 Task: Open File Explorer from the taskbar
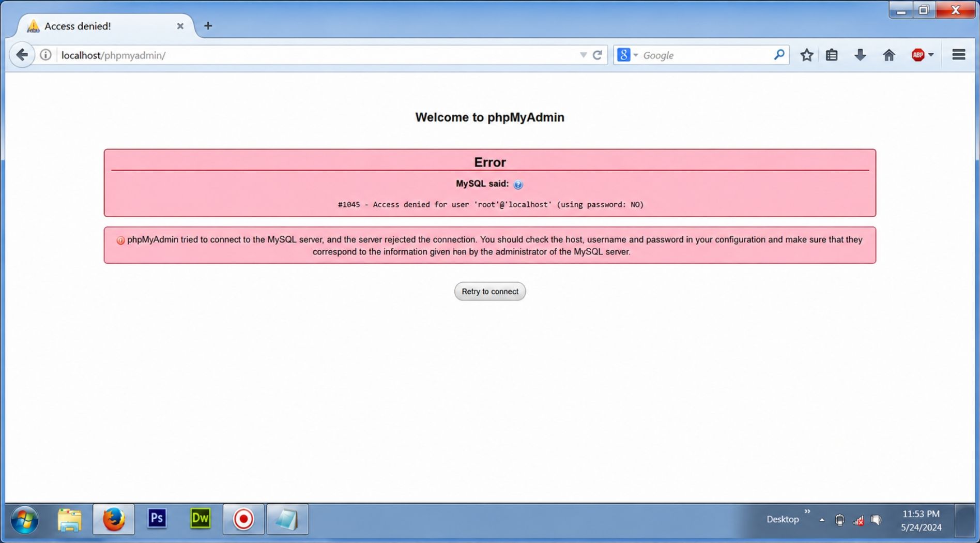tap(70, 520)
